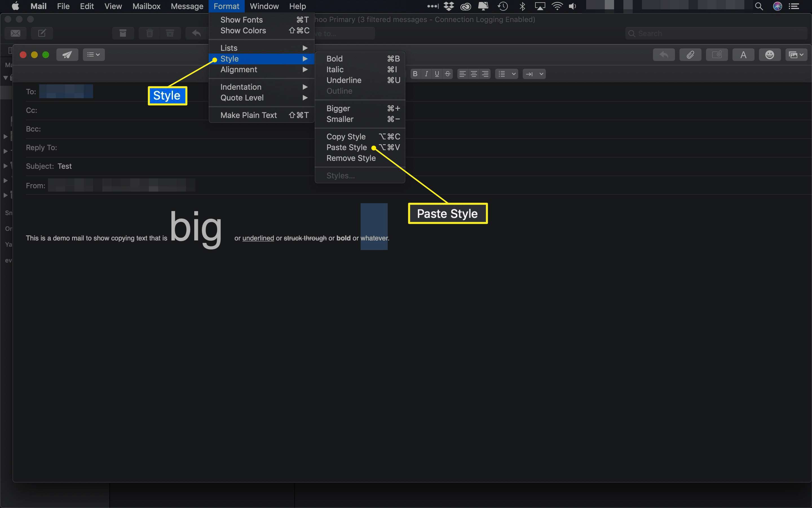Toggle Bold in the format bar
Viewport: 812px width, 508px height.
tap(415, 74)
